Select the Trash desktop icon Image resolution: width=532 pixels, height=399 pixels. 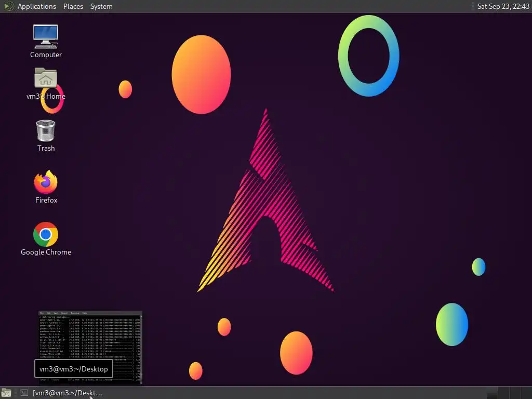pos(46,136)
